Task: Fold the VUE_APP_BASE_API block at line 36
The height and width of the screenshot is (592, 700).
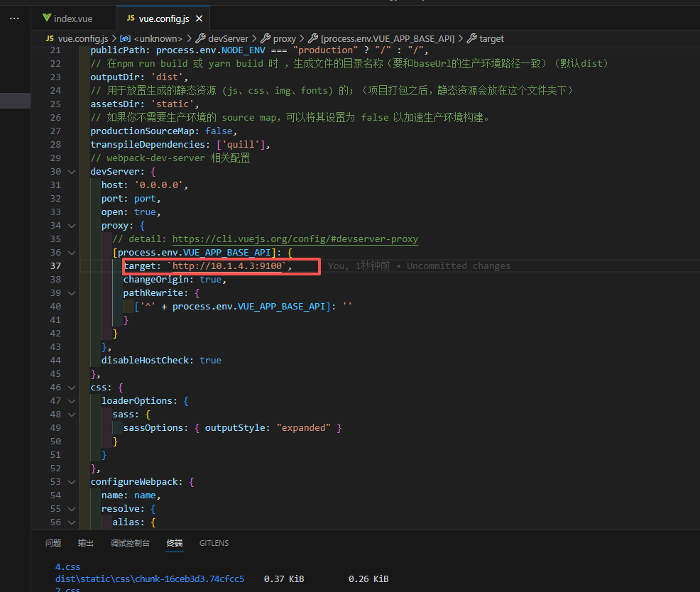Action: [x=72, y=253]
